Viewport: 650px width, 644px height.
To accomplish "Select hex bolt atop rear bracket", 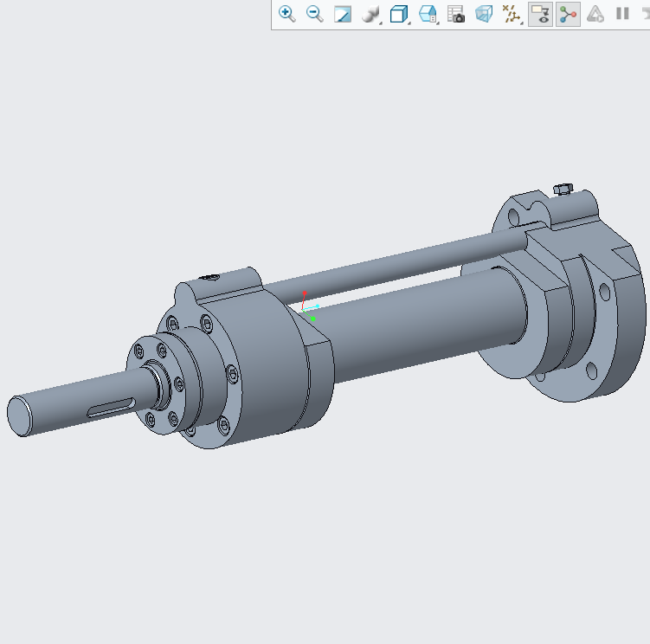I will [563, 189].
